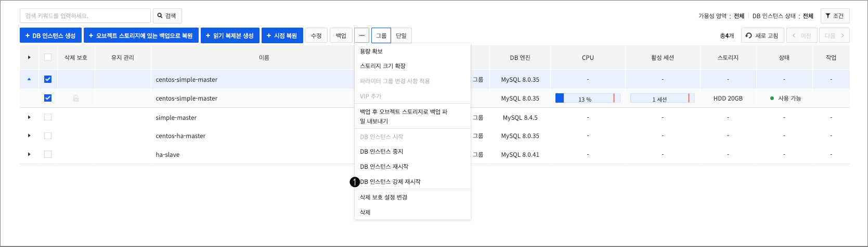Toggle the select-all header checkbox
The image size is (868, 247).
tap(48, 57)
